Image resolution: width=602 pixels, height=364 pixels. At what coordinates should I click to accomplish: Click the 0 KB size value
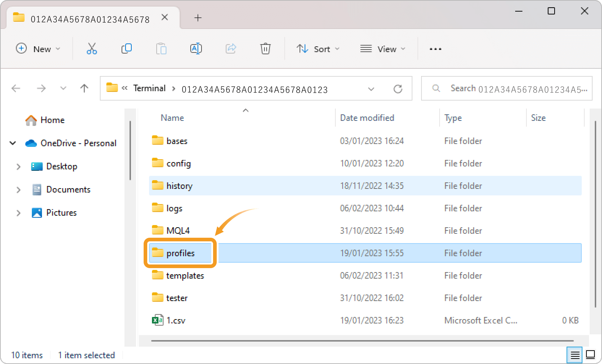(570, 320)
